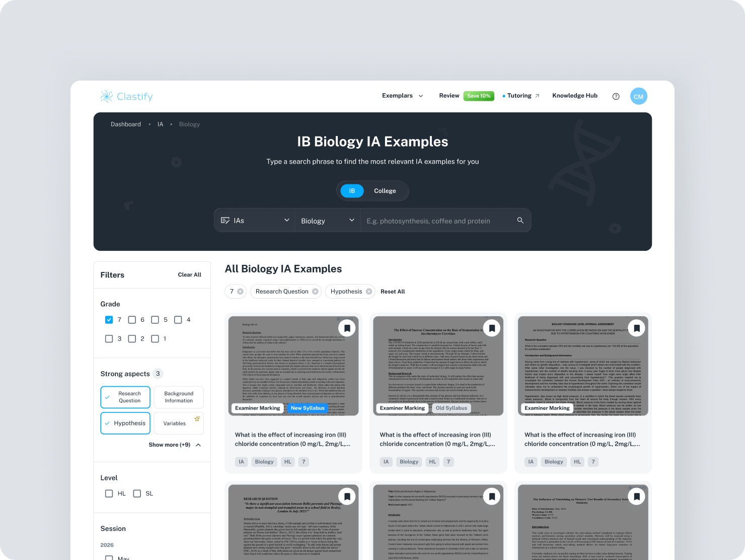The height and width of the screenshot is (560, 745).
Task: Enable the HL level checkbox
Action: [109, 494]
